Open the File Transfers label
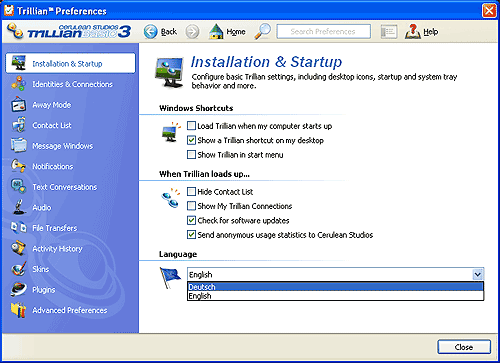This screenshot has width=500, height=363. [55, 228]
